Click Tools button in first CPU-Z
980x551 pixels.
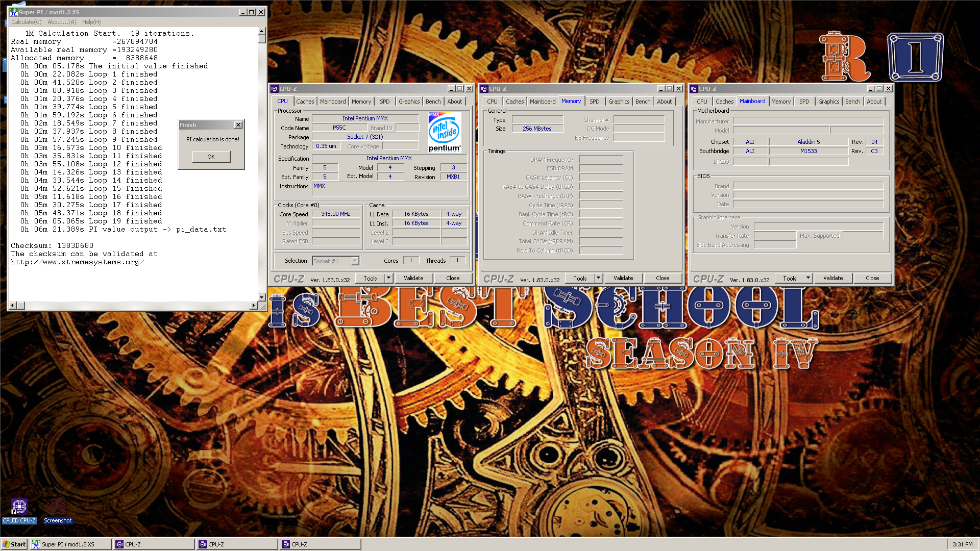(371, 279)
